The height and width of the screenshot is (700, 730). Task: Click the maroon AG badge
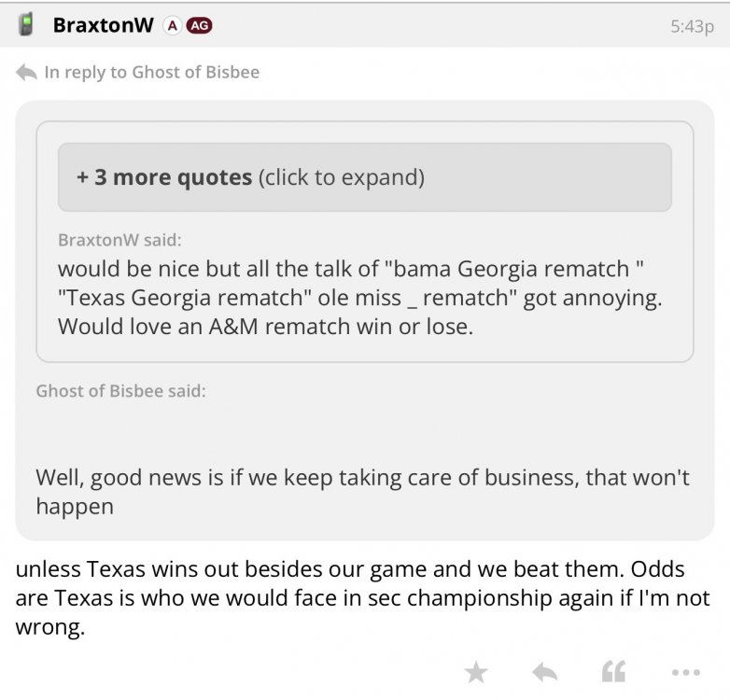coord(199,26)
